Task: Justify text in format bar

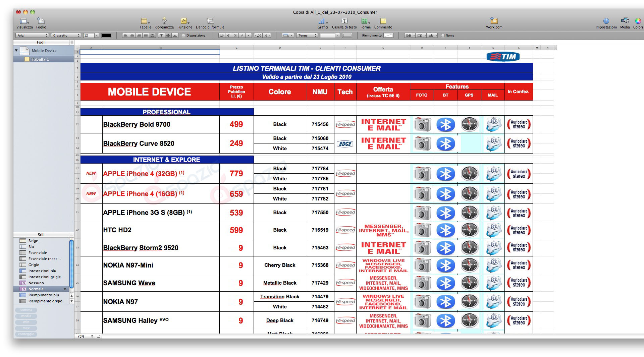Action: pos(146,35)
